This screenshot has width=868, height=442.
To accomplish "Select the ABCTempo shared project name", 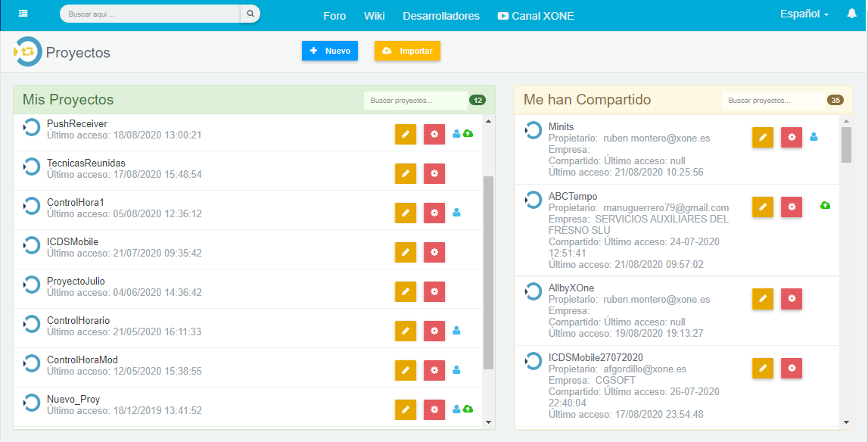I will coord(573,197).
